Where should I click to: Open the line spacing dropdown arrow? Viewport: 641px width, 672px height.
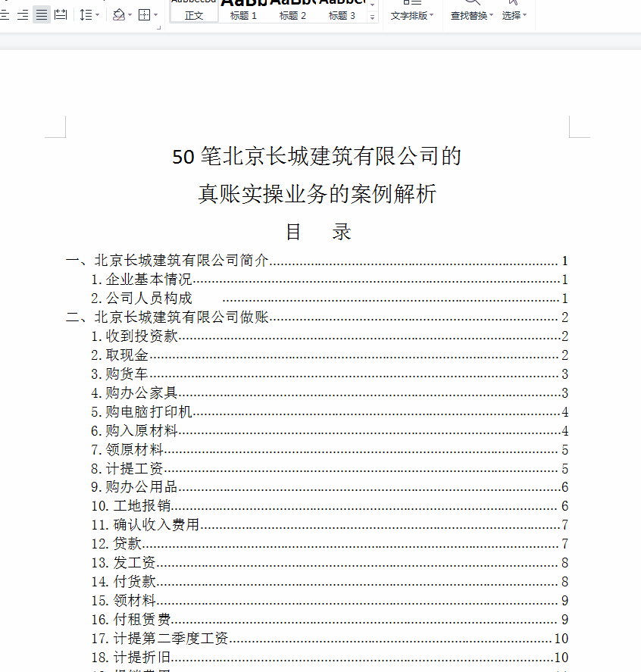pyautogui.click(x=97, y=14)
